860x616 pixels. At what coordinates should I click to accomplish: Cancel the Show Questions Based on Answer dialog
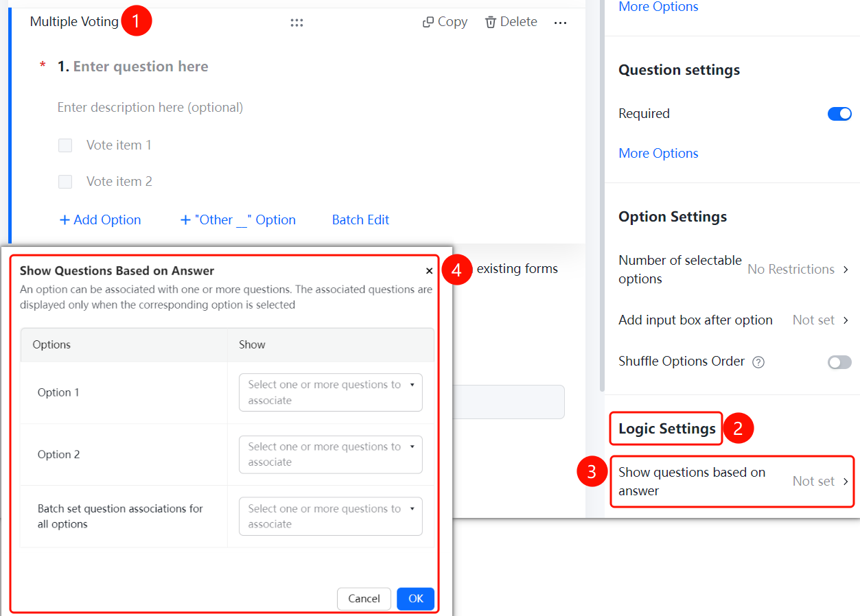click(364, 599)
